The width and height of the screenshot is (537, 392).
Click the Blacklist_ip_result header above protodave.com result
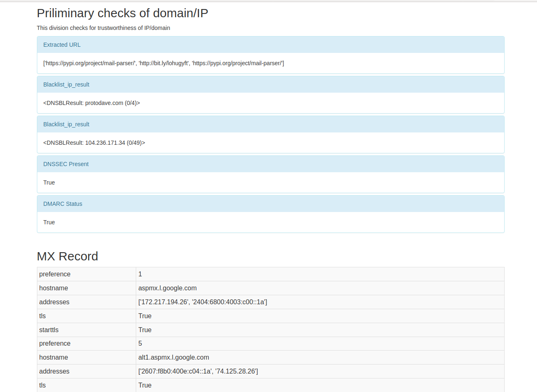coord(66,84)
